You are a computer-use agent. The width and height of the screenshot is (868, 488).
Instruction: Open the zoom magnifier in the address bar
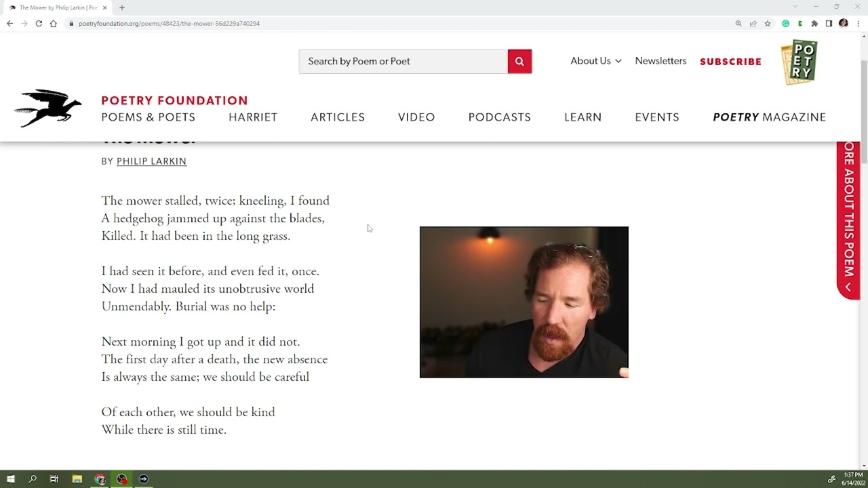click(738, 23)
